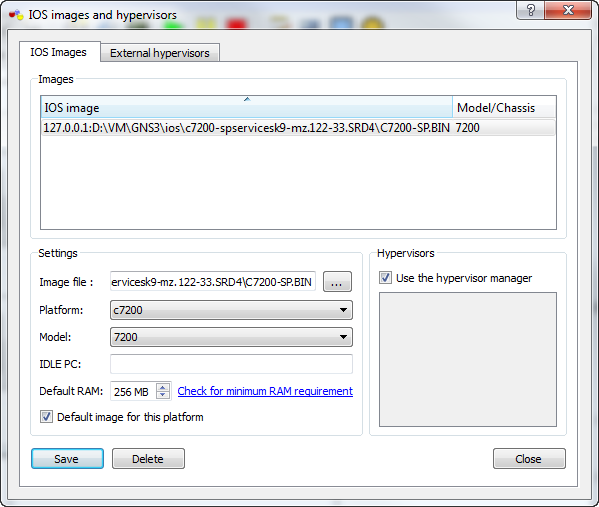Viewport: 599px width, 507px height.
Task: Open Check for minimum RAM requirement link
Action: [265, 391]
